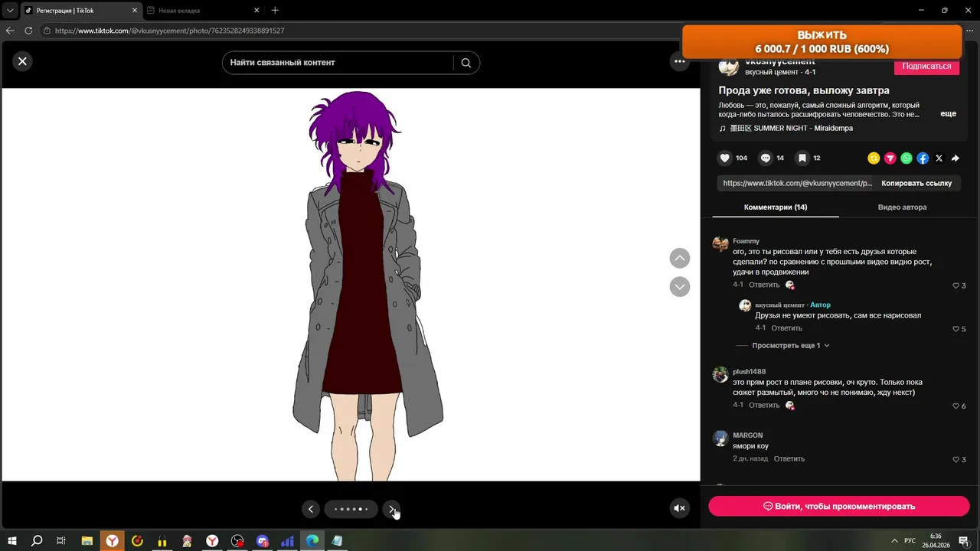Reply to MARGON's comment via 'Ответить'
Viewport: 980px width, 551px height.
point(789,459)
